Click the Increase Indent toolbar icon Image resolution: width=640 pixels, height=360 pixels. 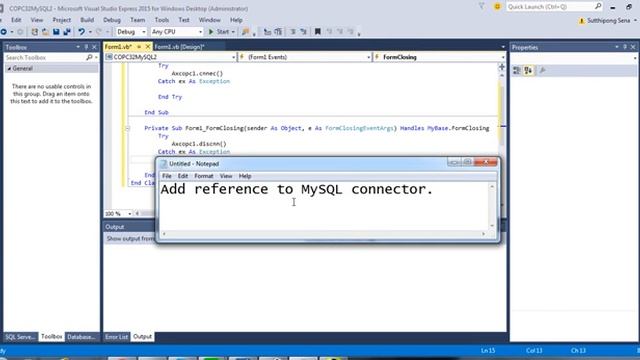point(303,31)
